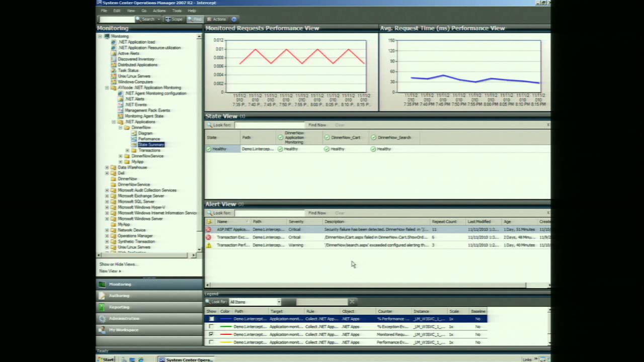Click the State View Look for input field
This screenshot has height=362, width=644.
tap(269, 125)
